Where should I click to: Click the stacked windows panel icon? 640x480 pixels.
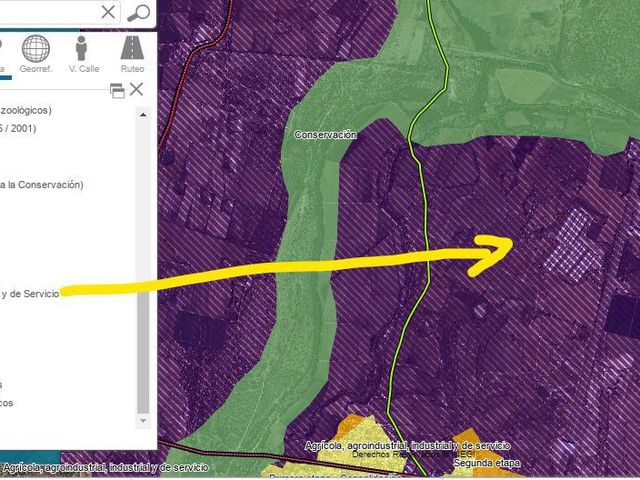(x=118, y=91)
